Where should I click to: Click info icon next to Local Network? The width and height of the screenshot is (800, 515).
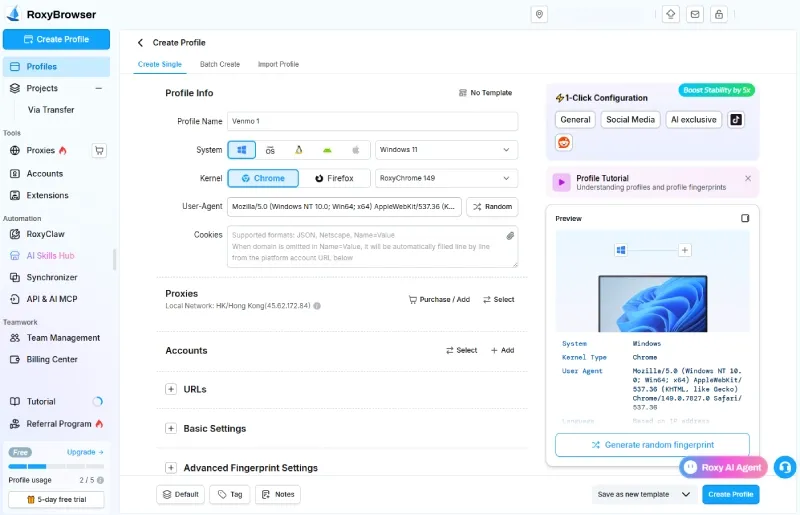click(x=317, y=306)
